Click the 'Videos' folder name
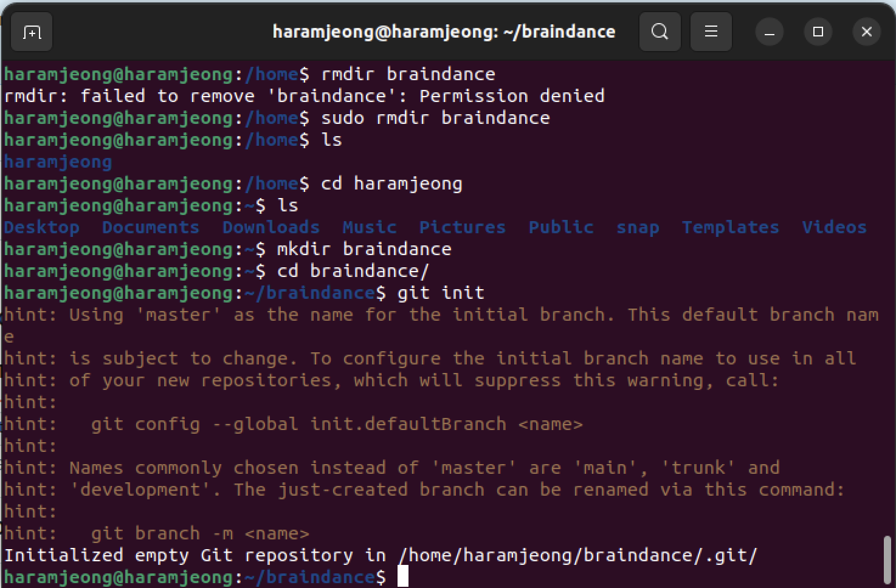This screenshot has width=896, height=588. point(834,227)
